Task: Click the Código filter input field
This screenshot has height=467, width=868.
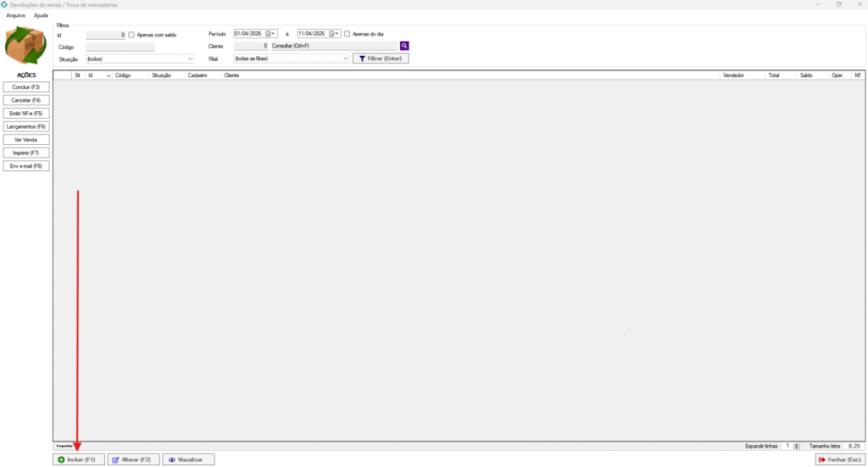Action: pyautogui.click(x=120, y=47)
